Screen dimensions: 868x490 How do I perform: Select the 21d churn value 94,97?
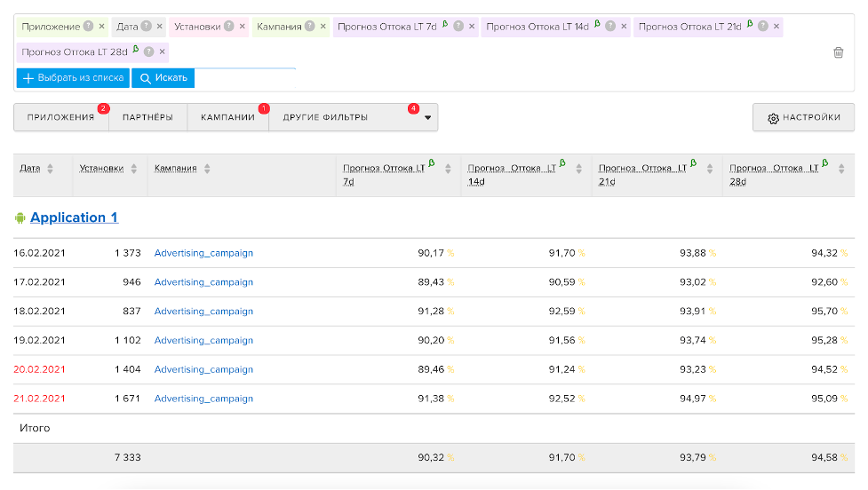tap(693, 399)
